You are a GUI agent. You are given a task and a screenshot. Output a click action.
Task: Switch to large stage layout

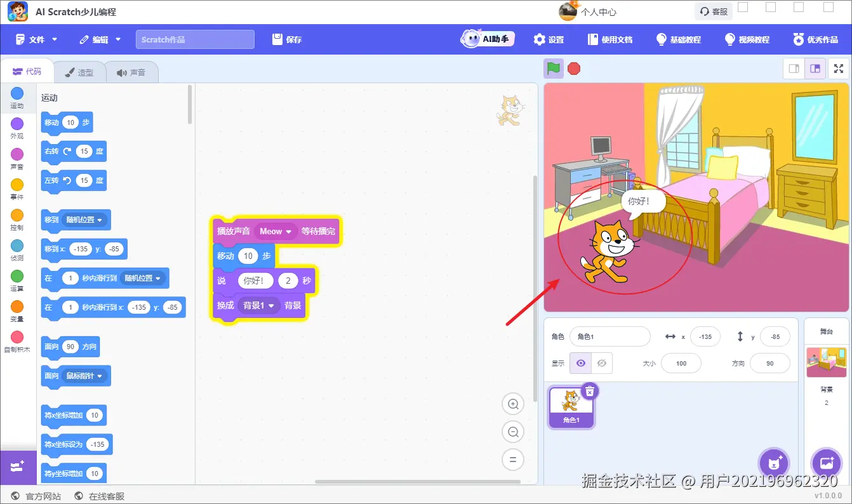pos(815,69)
